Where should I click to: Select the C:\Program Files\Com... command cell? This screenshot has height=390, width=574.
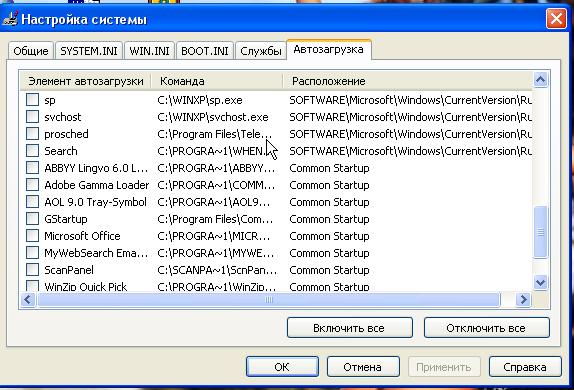coord(215,219)
